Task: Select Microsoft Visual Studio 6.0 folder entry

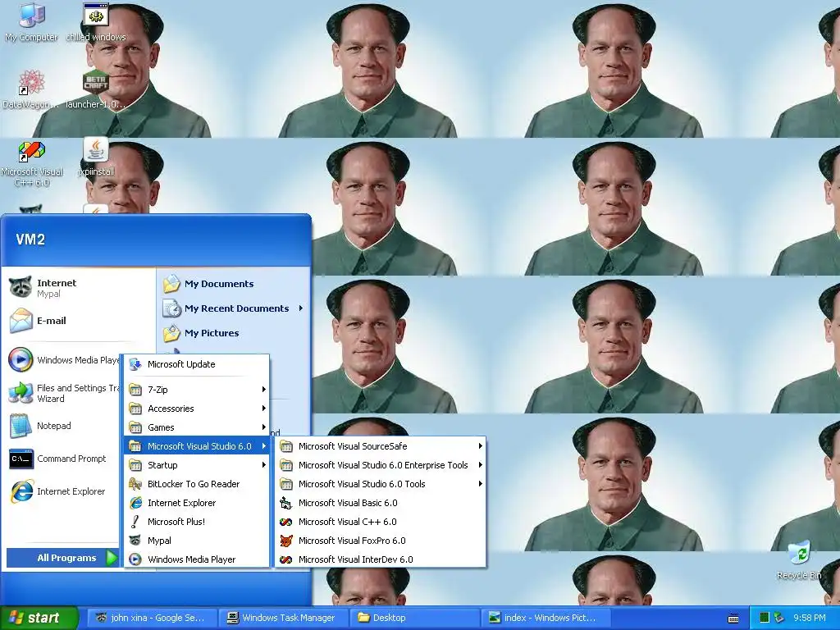Action: pyautogui.click(x=197, y=445)
